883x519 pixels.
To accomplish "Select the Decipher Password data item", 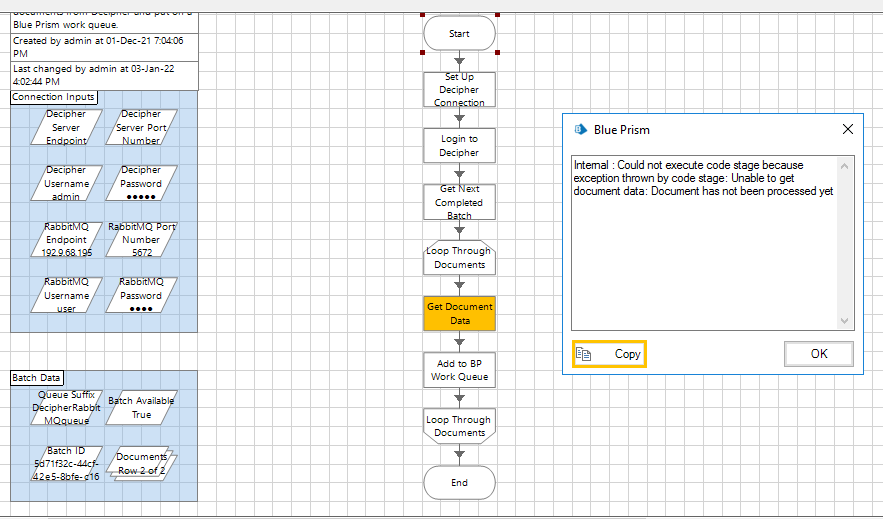I will [141, 184].
